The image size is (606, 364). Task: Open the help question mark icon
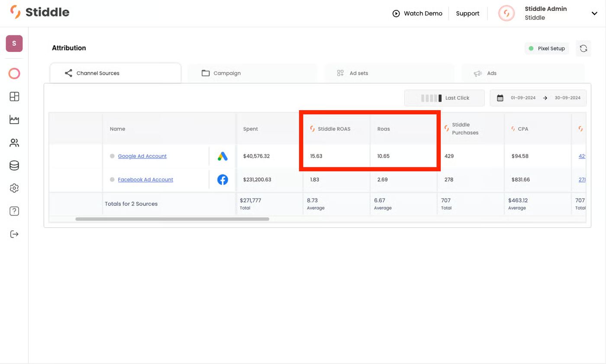pyautogui.click(x=14, y=211)
